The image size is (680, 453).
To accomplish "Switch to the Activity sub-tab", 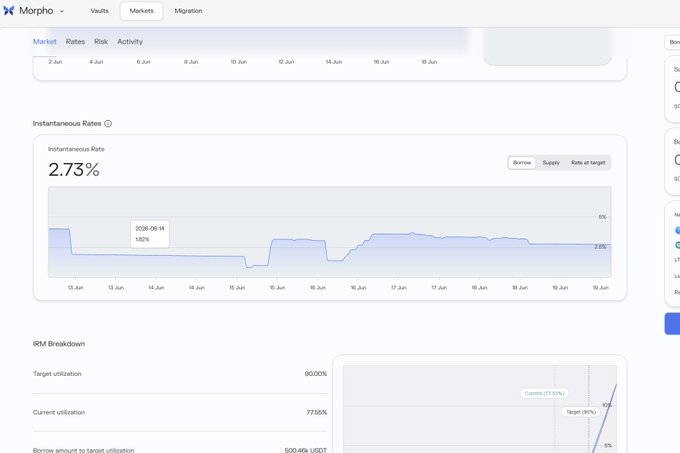I will point(130,42).
